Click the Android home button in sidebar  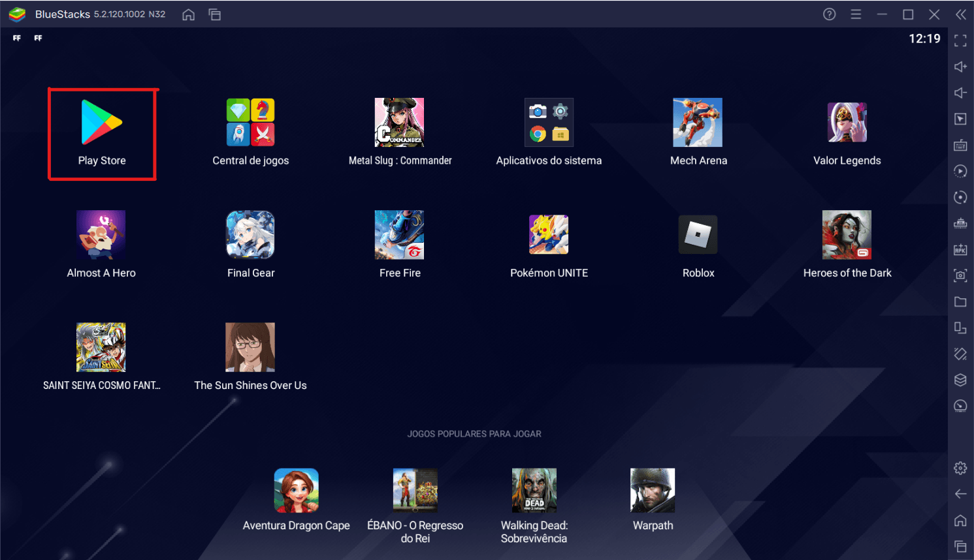pyautogui.click(x=960, y=520)
